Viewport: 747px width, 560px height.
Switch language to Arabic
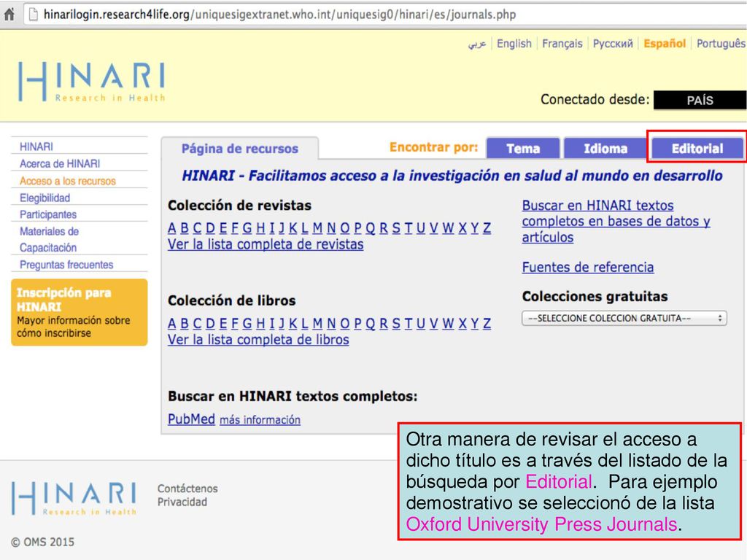pyautogui.click(x=477, y=44)
